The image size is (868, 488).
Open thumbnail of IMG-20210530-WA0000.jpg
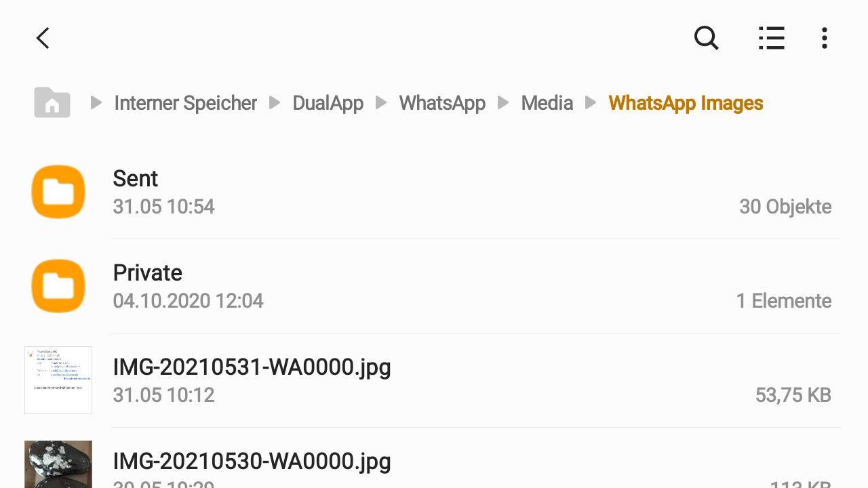(x=58, y=464)
